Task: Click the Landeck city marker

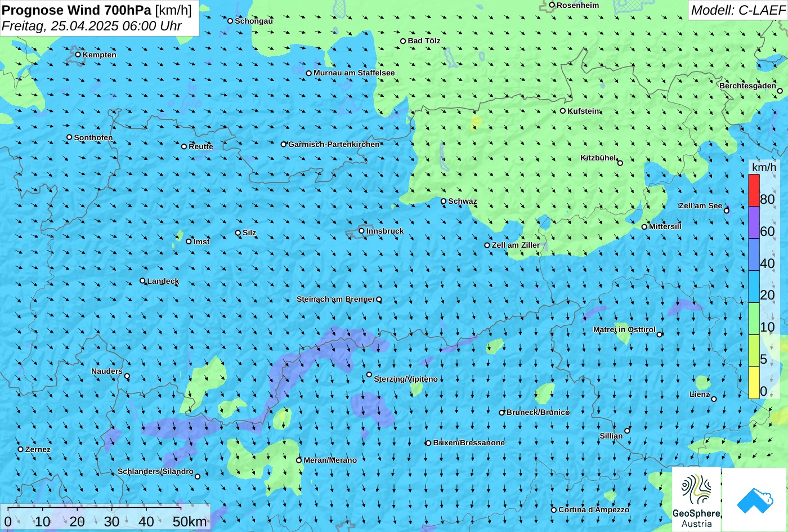Action: point(142,281)
